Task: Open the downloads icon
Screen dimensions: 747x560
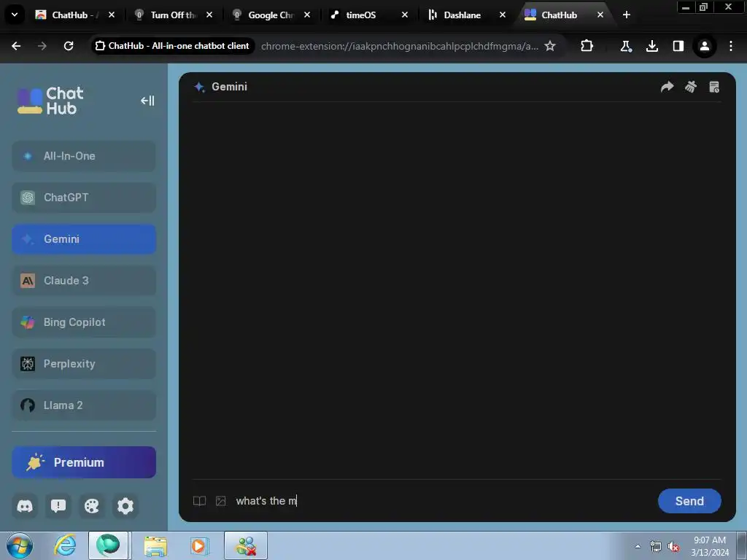Action: pyautogui.click(x=652, y=46)
